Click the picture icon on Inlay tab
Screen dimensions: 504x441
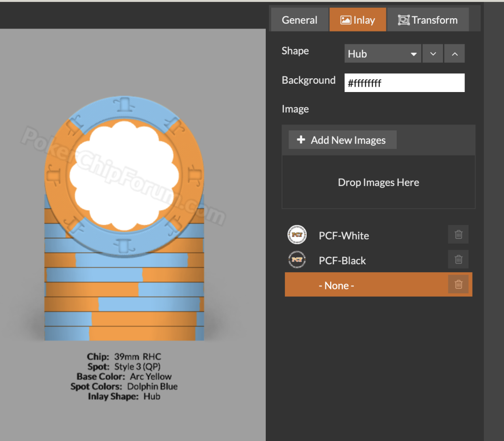346,20
